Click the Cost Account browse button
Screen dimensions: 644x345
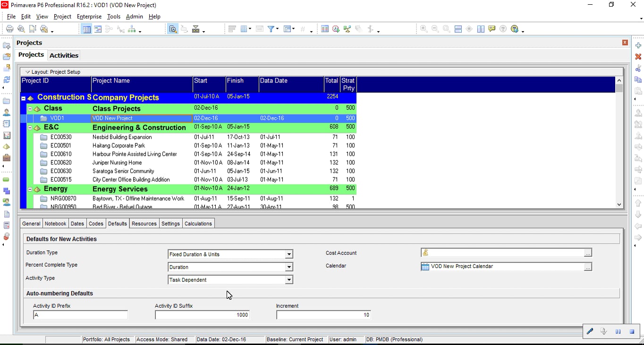[x=588, y=253]
